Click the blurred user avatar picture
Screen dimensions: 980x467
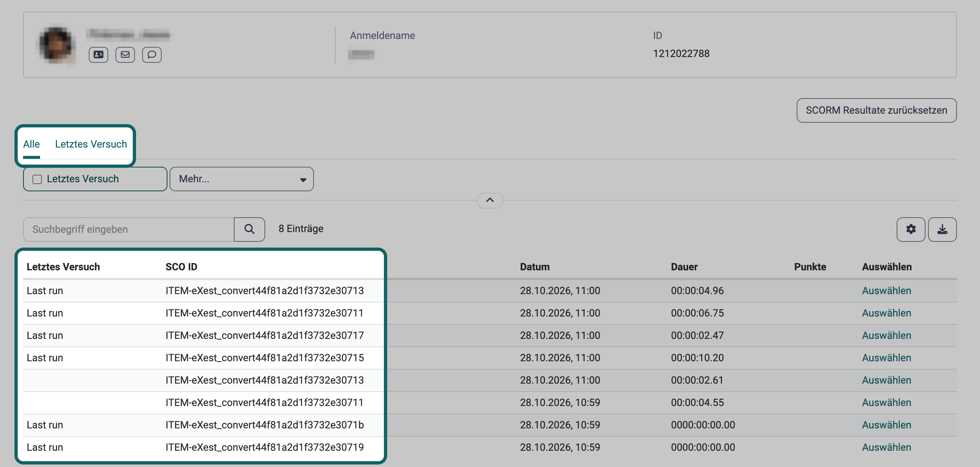click(57, 45)
